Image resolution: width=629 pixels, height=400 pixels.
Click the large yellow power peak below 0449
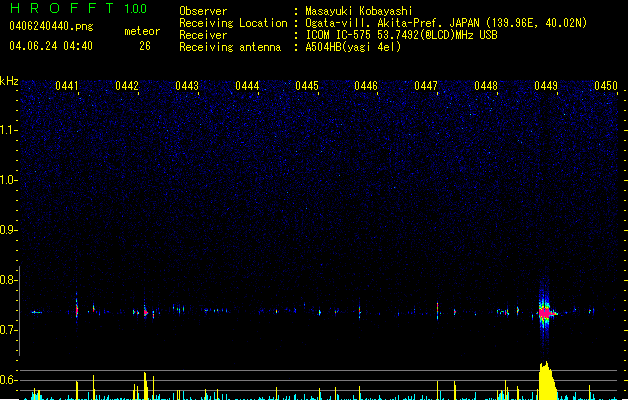pos(547,381)
